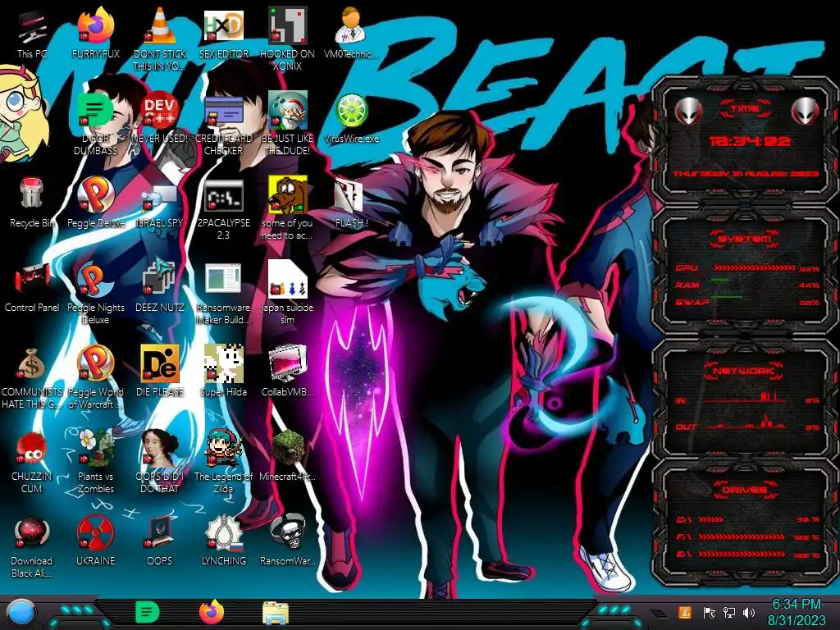This screenshot has height=630, width=840.
Task: Click the network IN traffic graph
Action: click(745, 397)
